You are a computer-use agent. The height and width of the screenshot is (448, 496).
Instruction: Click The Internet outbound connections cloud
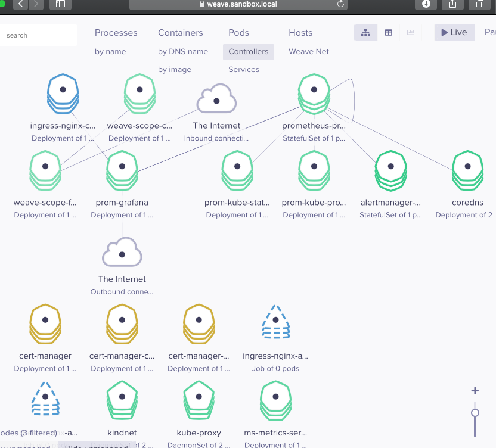(122, 252)
